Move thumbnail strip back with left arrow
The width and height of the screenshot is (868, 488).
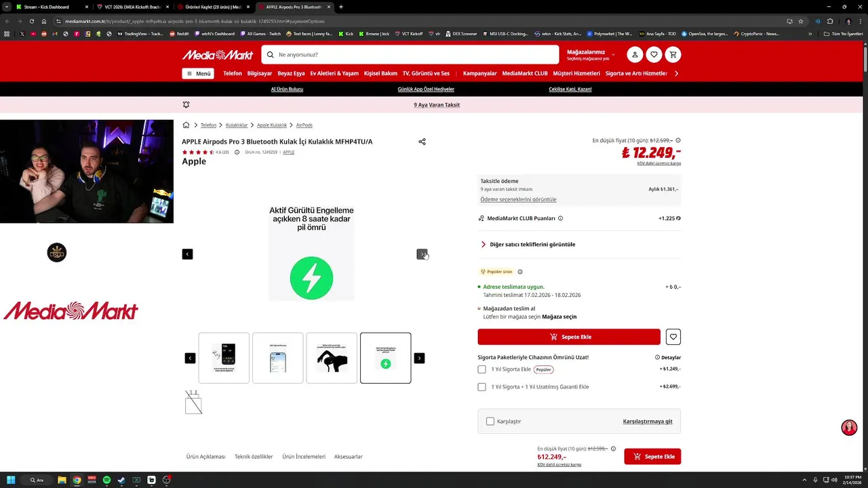[190, 358]
